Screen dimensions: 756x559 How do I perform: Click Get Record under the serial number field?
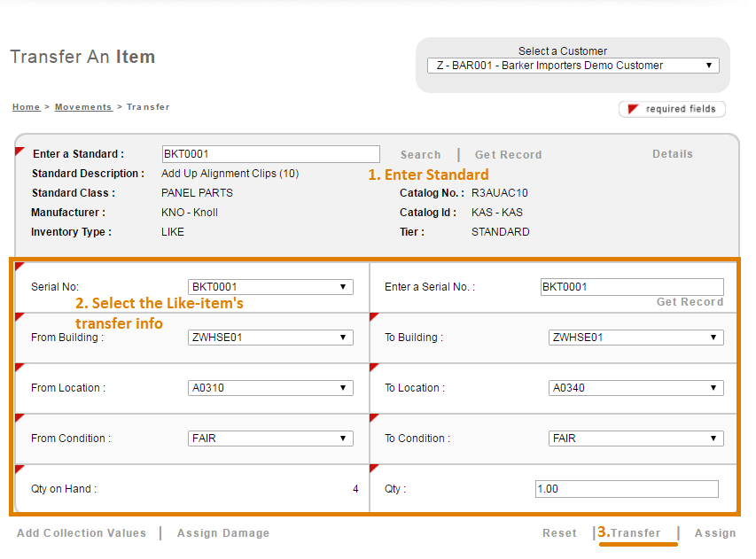[x=690, y=302]
